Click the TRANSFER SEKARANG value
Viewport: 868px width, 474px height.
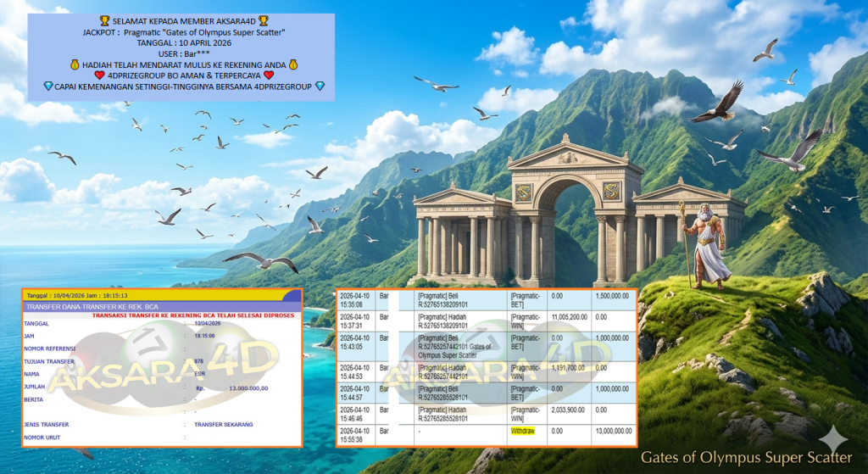click(x=224, y=425)
